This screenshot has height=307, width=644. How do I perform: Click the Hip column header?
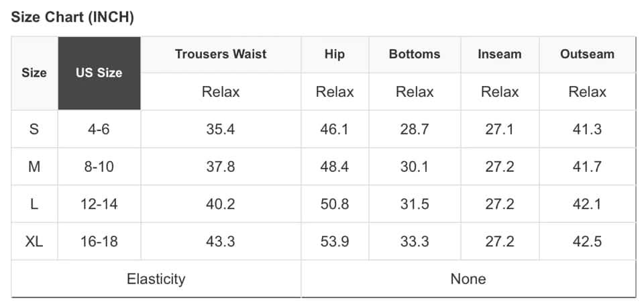[334, 54]
